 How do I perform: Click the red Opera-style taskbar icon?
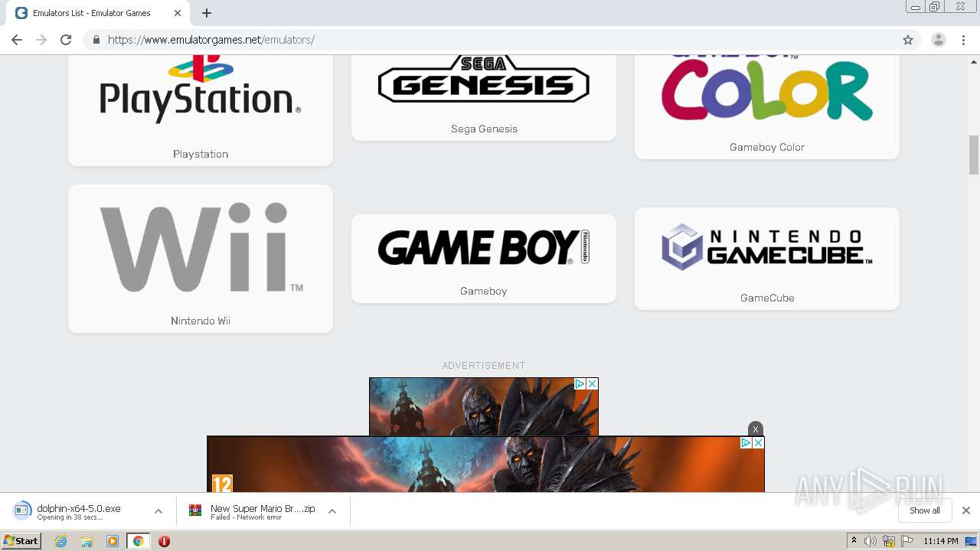tap(164, 541)
